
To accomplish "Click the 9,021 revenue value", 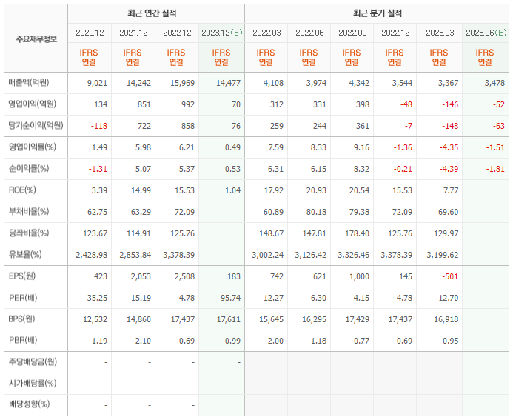I will coord(97,83).
